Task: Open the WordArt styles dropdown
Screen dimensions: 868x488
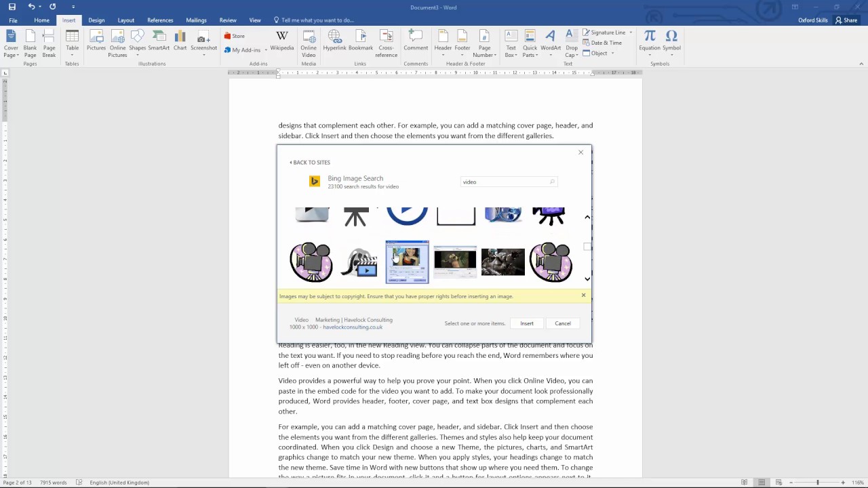Action: click(551, 44)
